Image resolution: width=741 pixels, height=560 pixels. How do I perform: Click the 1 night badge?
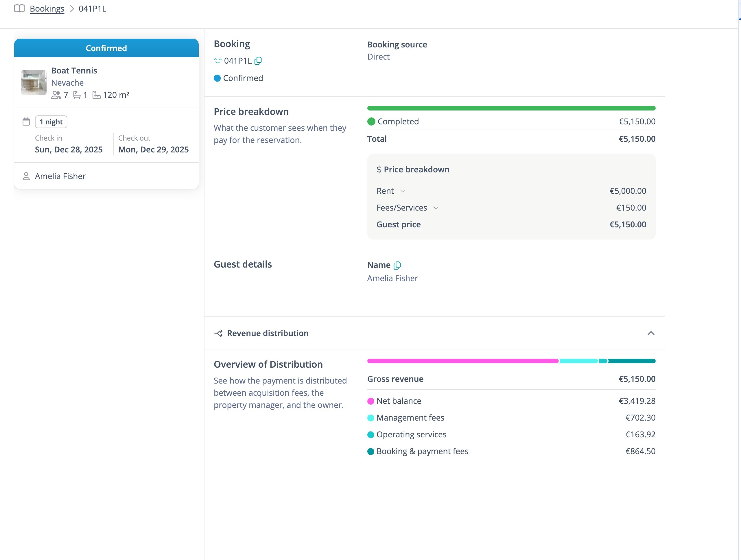51,122
